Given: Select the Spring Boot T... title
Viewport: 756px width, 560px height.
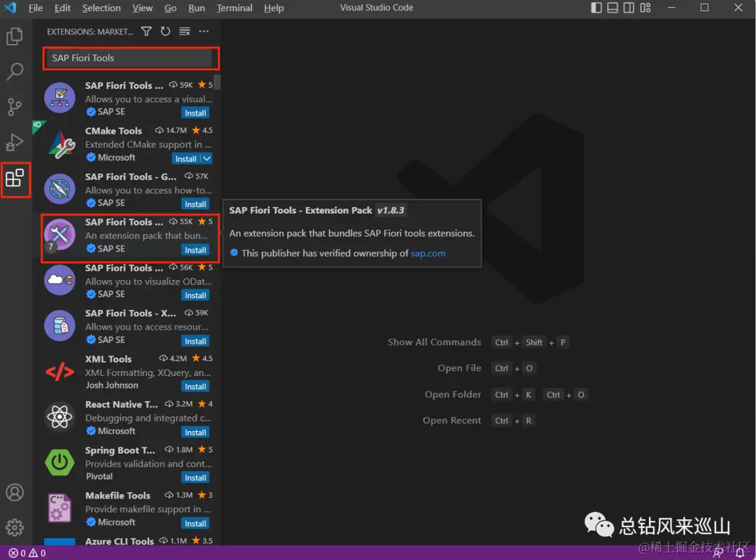Looking at the screenshot, I should click(x=120, y=450).
